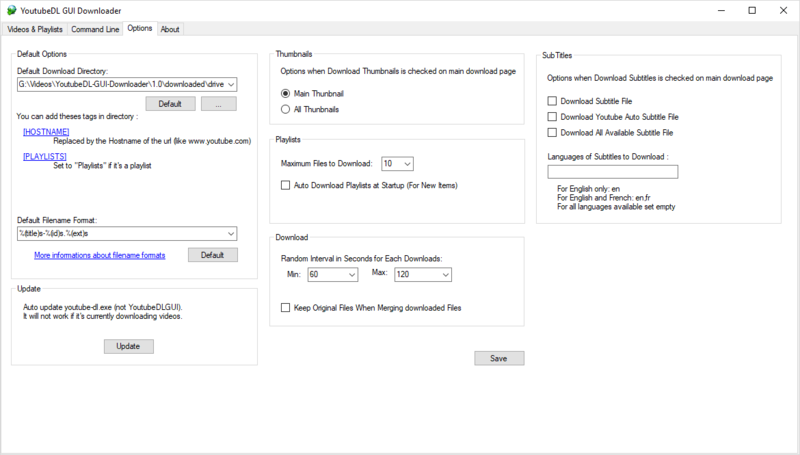Open the Command Line tab
800x455 pixels.
tap(95, 30)
